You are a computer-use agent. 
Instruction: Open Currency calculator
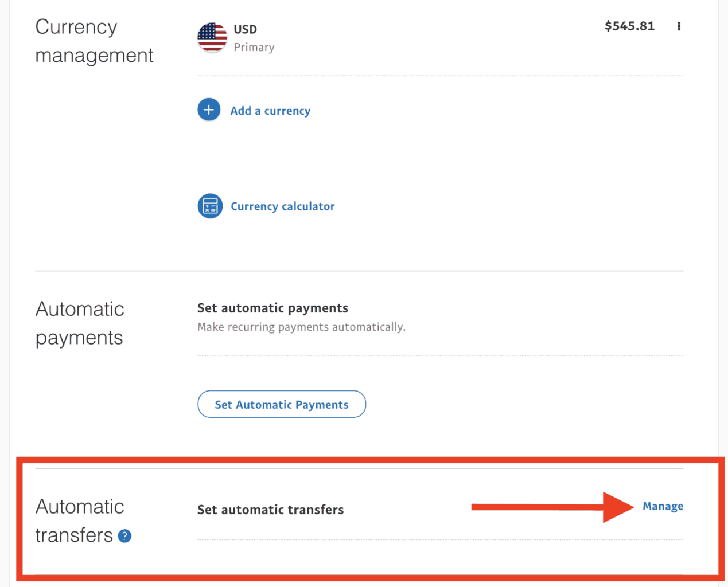(282, 206)
